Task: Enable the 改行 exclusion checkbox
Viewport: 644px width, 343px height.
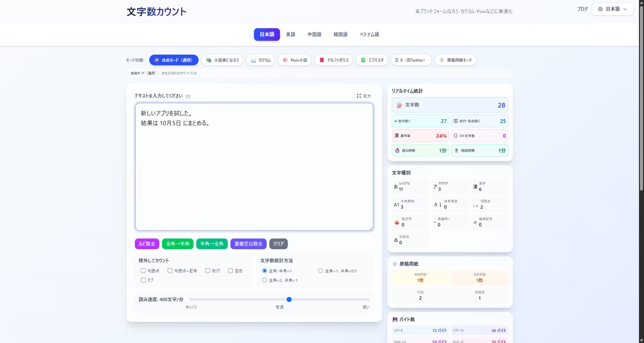Action: pyautogui.click(x=208, y=271)
